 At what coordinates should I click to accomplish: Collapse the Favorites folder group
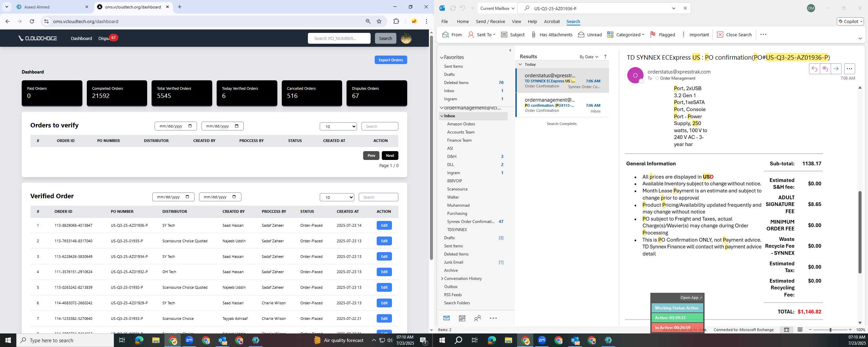coord(441,58)
